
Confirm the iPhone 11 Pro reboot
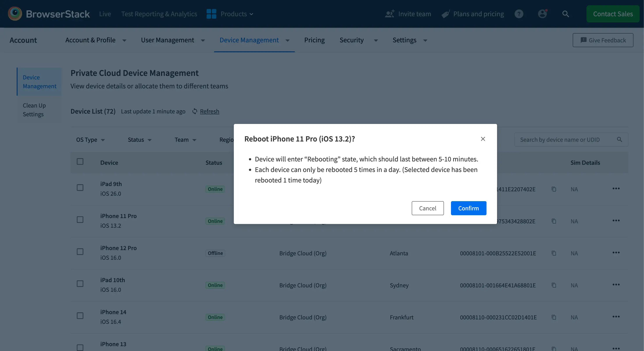pos(468,208)
